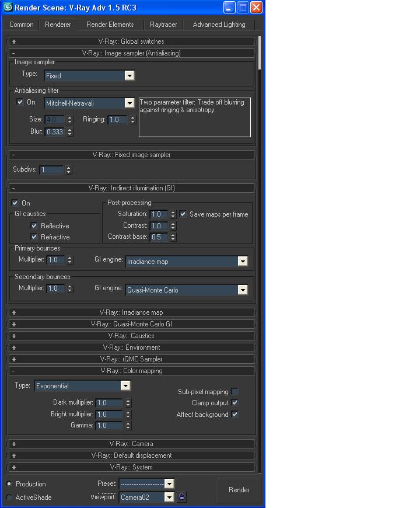420x508 pixels.
Task: Click the Saturation value field
Action: 159,214
